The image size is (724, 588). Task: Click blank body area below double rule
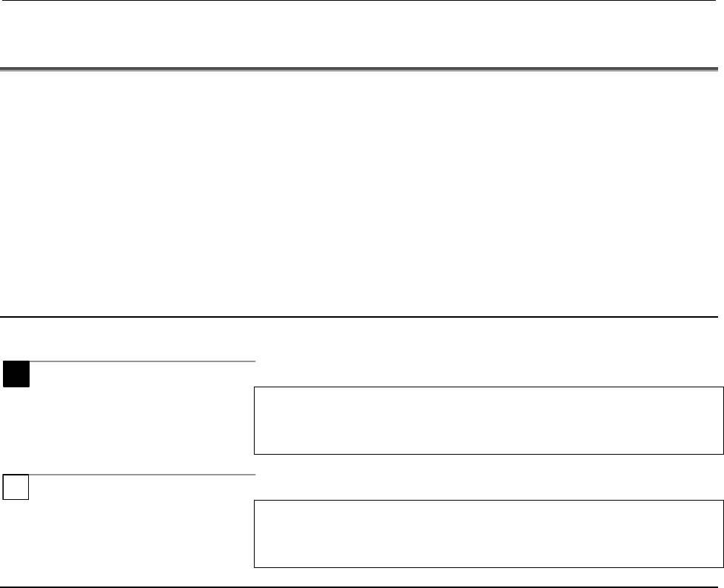(361, 193)
